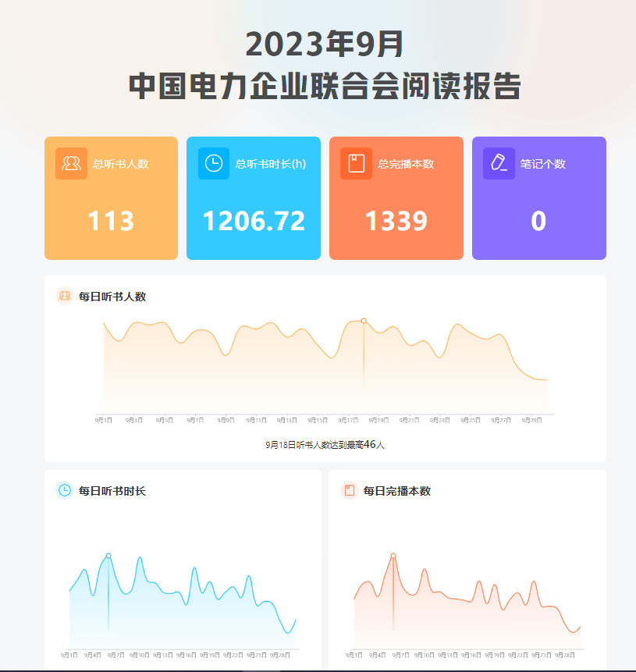Screen dimensions: 636x672
Task: Click 9月28日 on the 每日听书时长 axis
Action: pyautogui.click(x=280, y=656)
